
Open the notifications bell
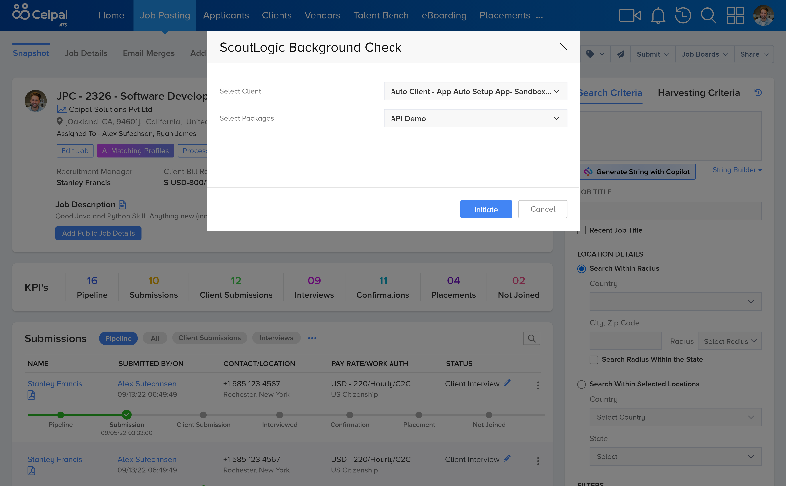(658, 16)
